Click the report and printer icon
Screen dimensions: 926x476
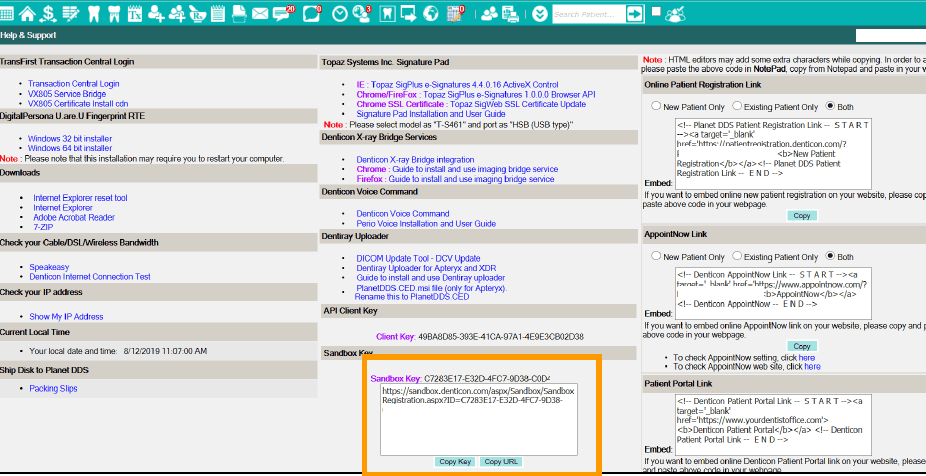tap(511, 13)
